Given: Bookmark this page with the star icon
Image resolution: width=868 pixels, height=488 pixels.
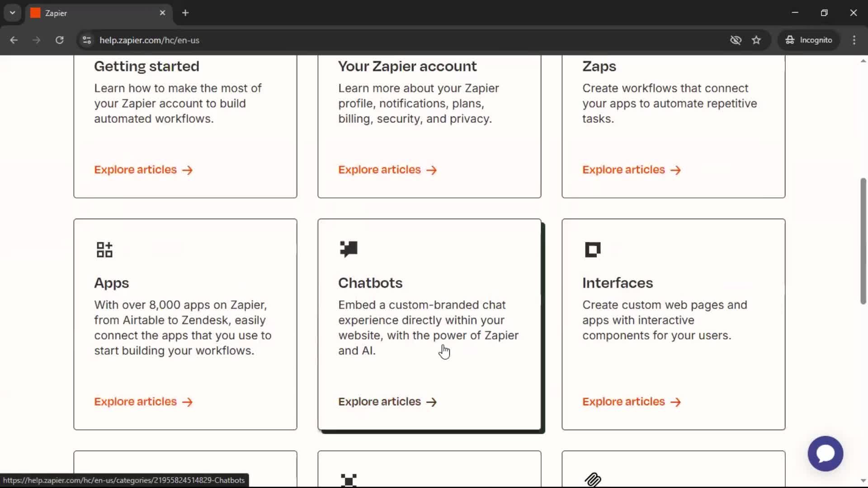Looking at the screenshot, I should pyautogui.click(x=756, y=40).
